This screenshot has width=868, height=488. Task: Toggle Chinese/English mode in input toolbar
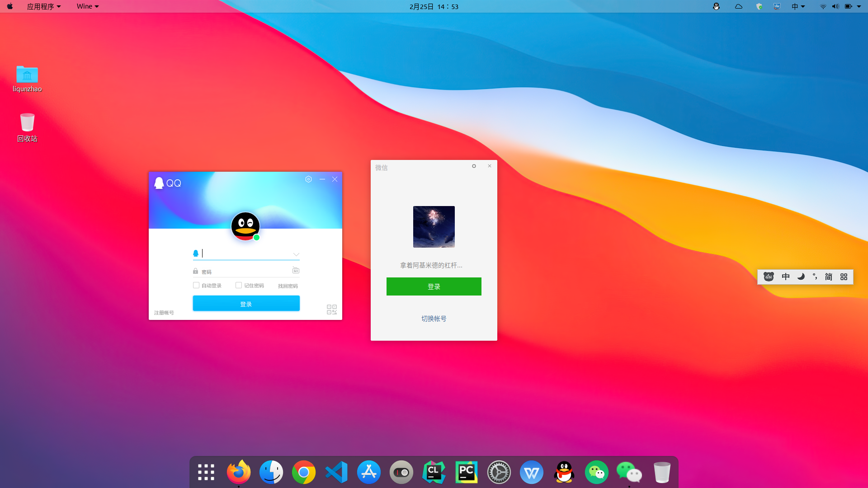pyautogui.click(x=786, y=277)
